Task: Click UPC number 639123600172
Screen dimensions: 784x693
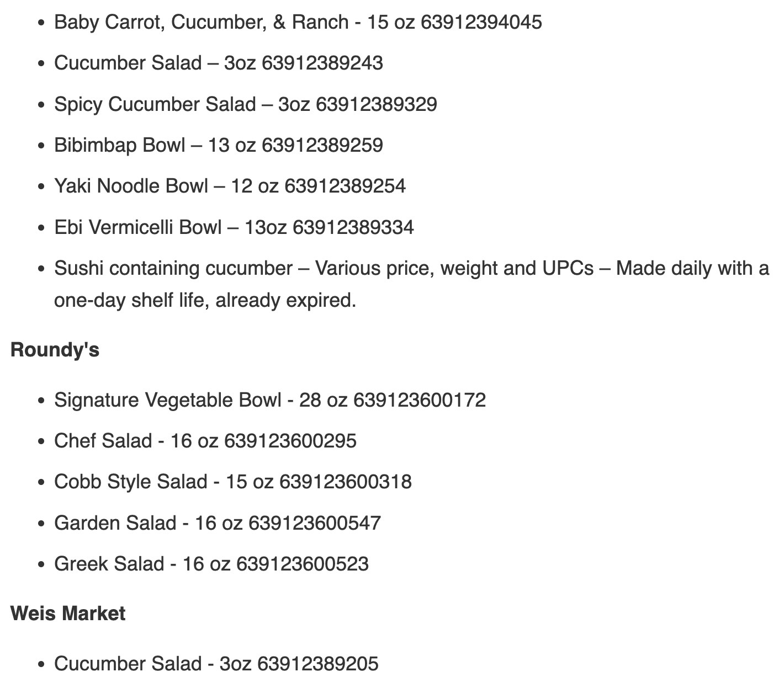Action: click(420, 400)
